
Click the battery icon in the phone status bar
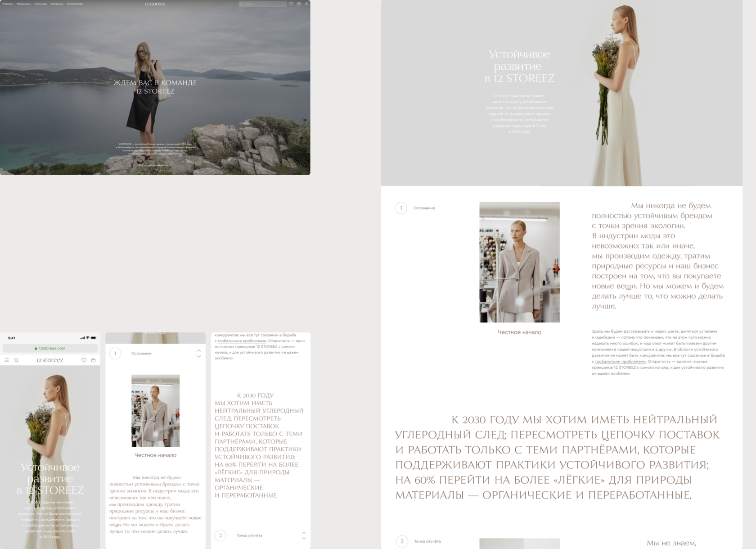pos(94,338)
